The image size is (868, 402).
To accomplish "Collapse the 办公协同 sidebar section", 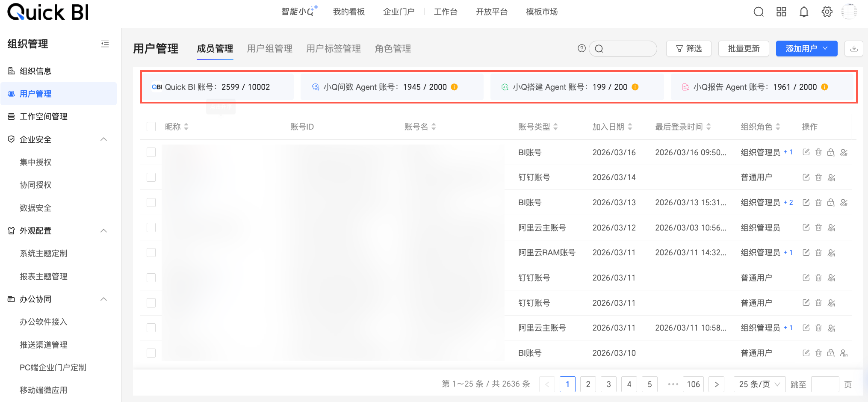I will (103, 299).
